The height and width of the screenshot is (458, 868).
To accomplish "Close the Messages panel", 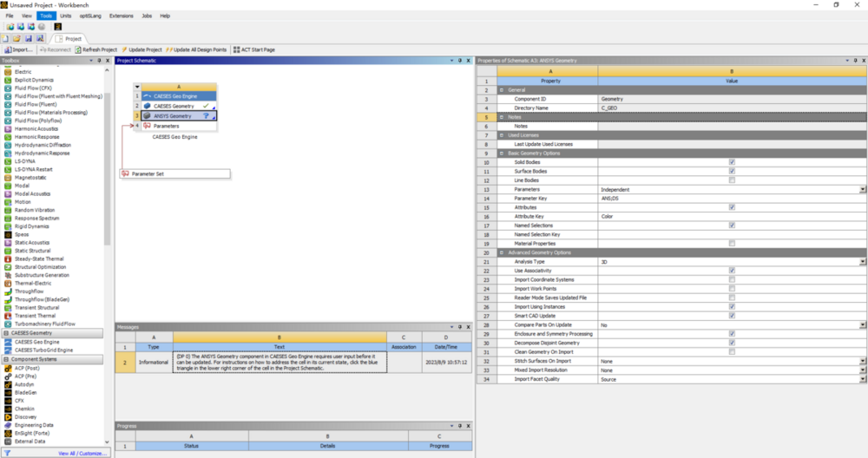I will pos(469,327).
